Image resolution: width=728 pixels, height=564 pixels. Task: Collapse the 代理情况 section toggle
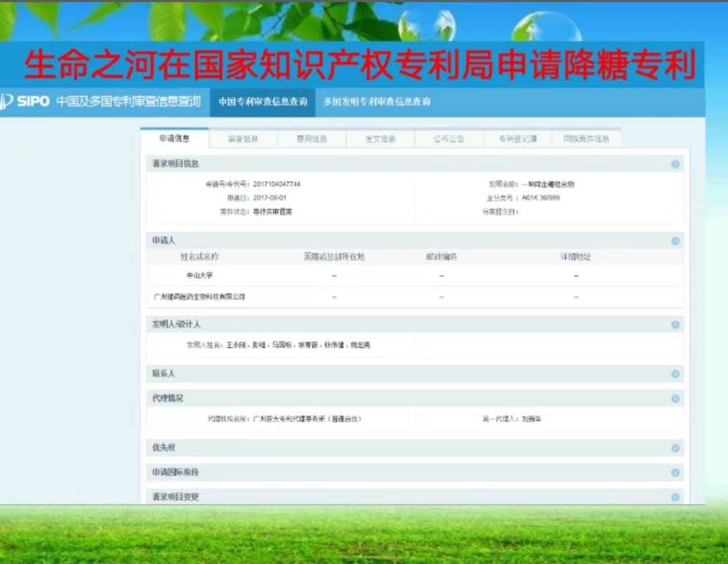[675, 399]
